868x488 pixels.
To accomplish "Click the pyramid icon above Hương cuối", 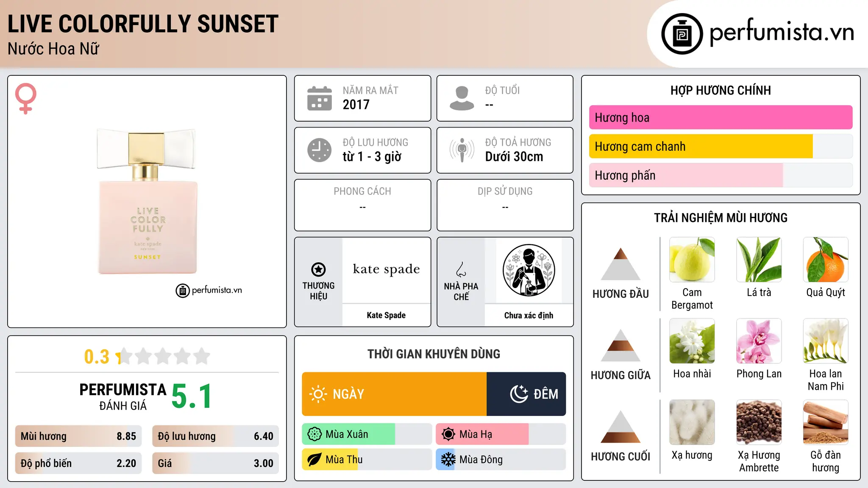I will [x=620, y=427].
